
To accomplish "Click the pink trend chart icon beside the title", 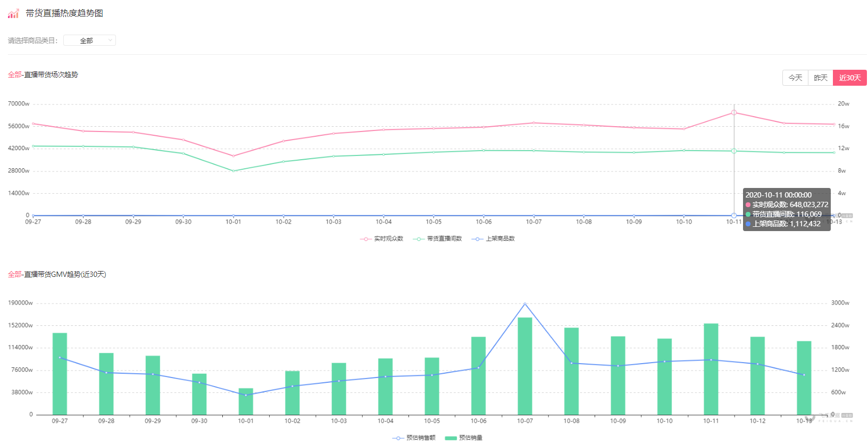I will click(x=13, y=13).
